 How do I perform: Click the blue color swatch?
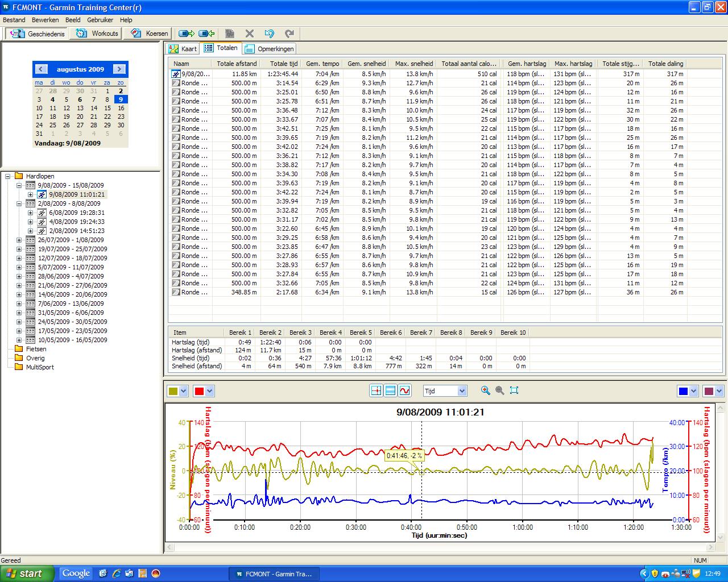point(683,391)
